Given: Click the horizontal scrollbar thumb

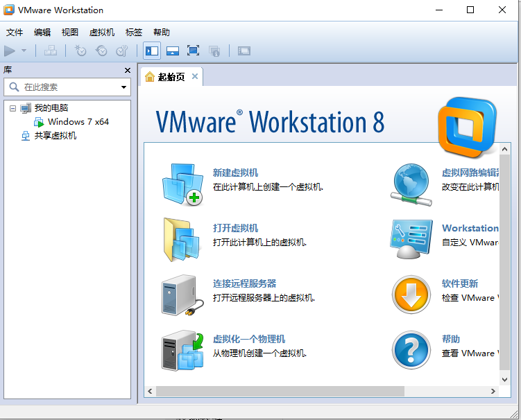Looking at the screenshot, I should (280, 391).
